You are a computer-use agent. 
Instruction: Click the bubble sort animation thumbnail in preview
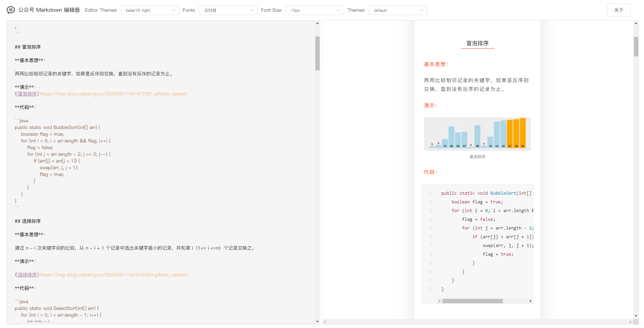477,134
